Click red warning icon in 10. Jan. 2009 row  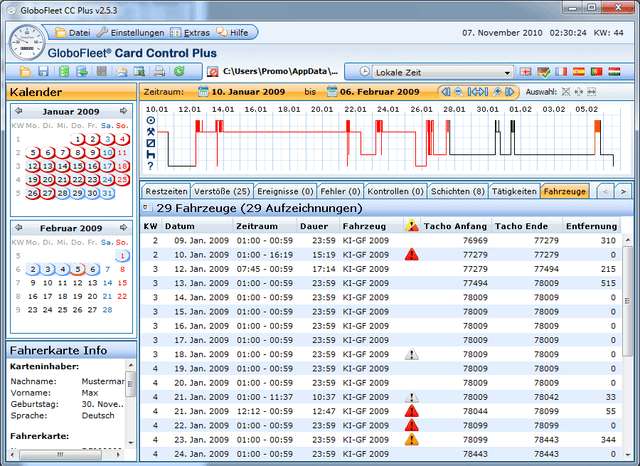point(411,255)
